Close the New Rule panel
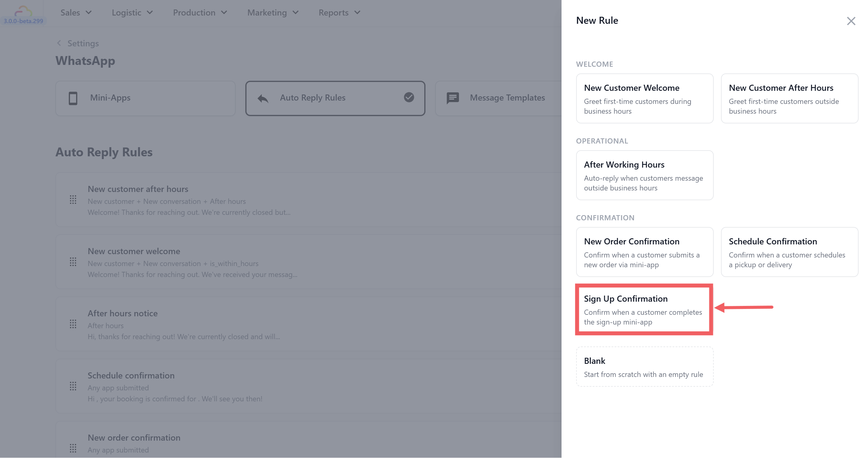868x458 pixels. (x=851, y=21)
